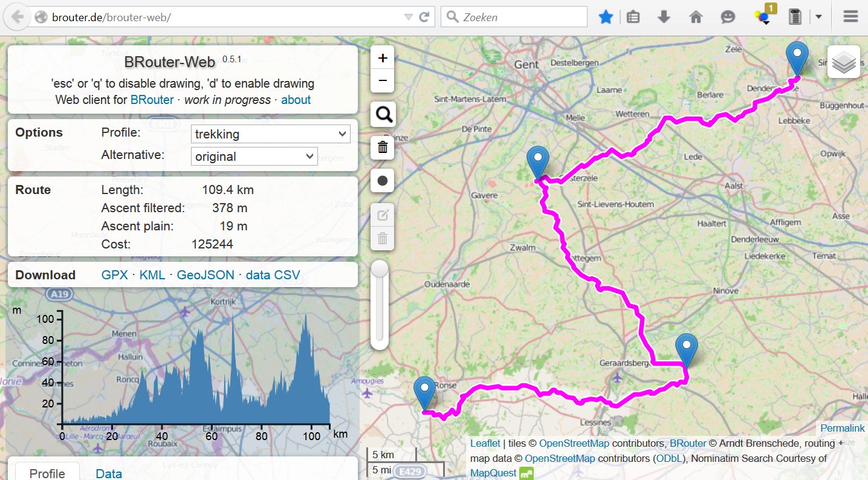
Task: Open the Permalink for this route
Action: [842, 428]
